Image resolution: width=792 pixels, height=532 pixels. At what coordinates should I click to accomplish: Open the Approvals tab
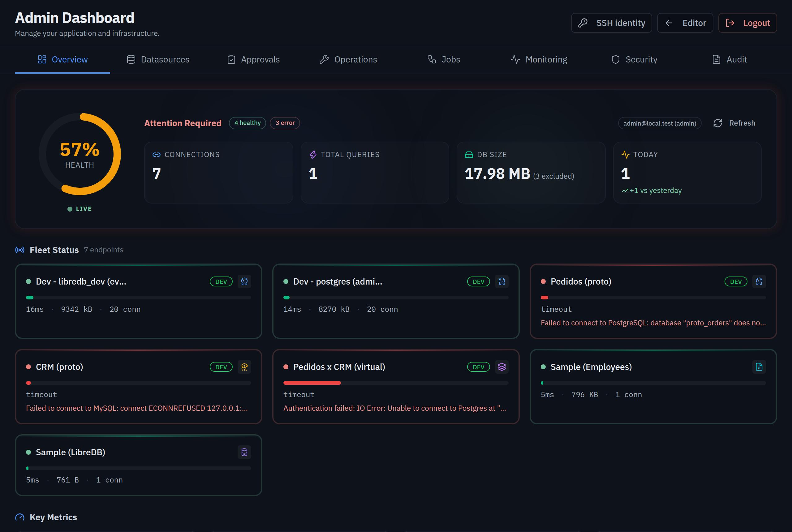click(x=253, y=60)
